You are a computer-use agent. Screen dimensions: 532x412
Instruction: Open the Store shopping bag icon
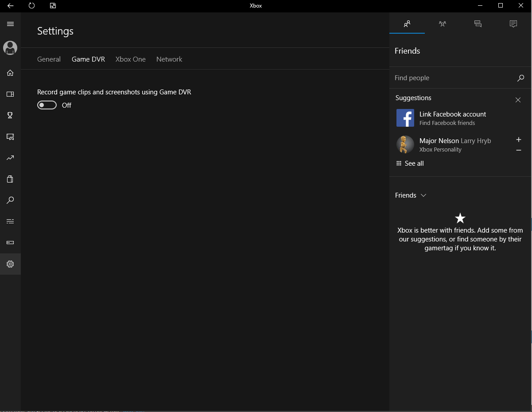(x=10, y=179)
